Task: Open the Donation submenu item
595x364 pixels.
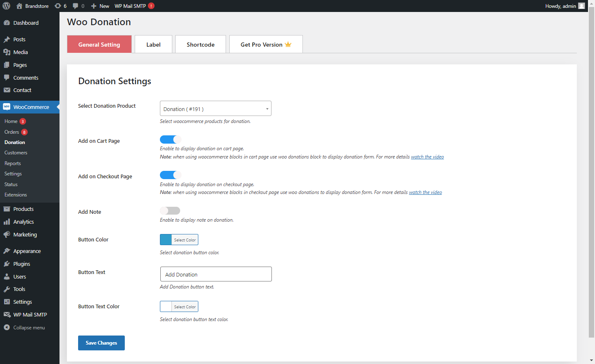Action: coord(14,142)
